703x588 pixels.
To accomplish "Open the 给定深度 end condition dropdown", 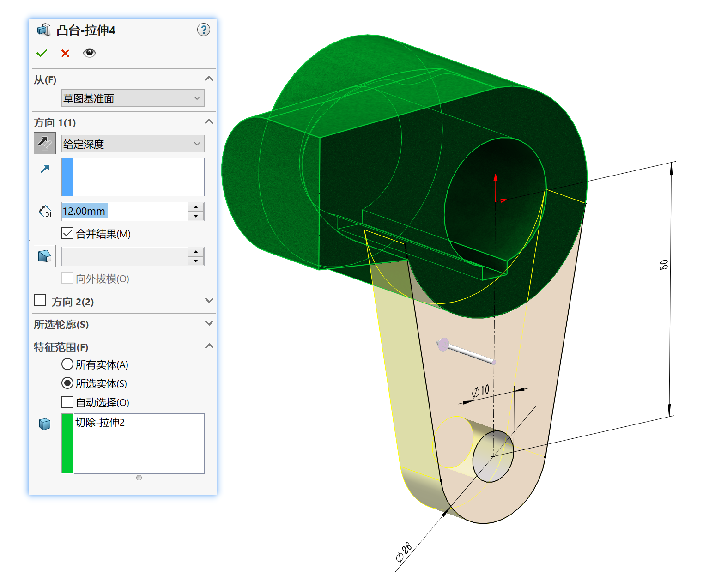I will (133, 144).
